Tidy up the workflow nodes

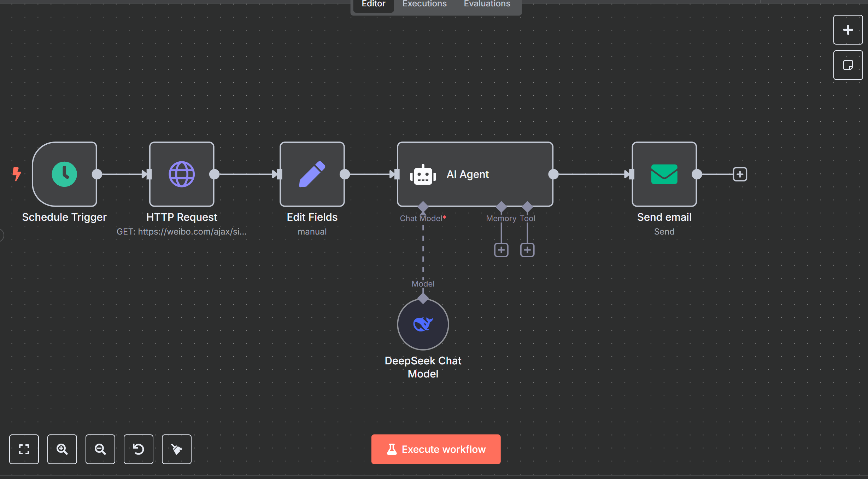177,449
